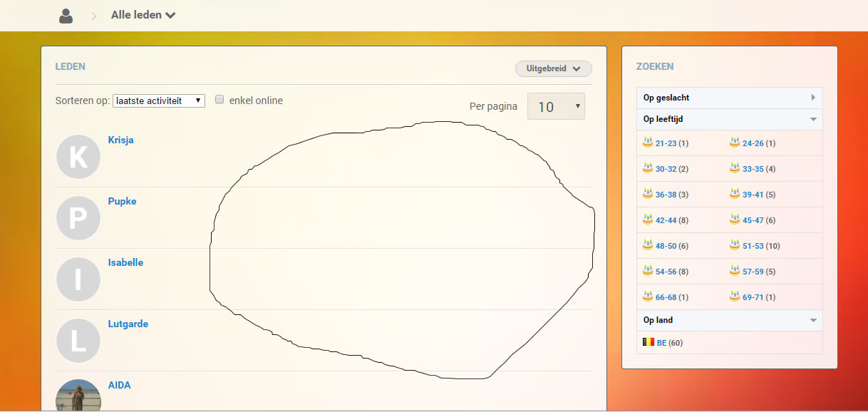This screenshot has height=412, width=868.
Task: Filter members by age 69-71
Action: (753, 297)
